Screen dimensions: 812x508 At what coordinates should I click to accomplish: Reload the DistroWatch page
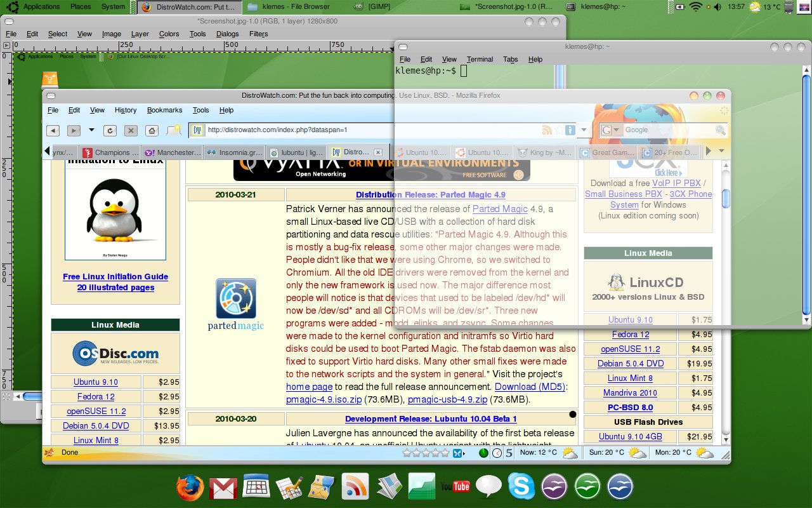click(110, 130)
